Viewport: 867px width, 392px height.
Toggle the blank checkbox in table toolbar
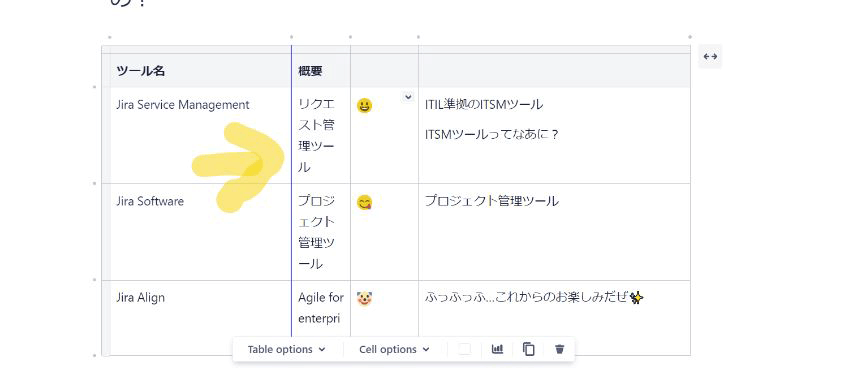point(465,349)
